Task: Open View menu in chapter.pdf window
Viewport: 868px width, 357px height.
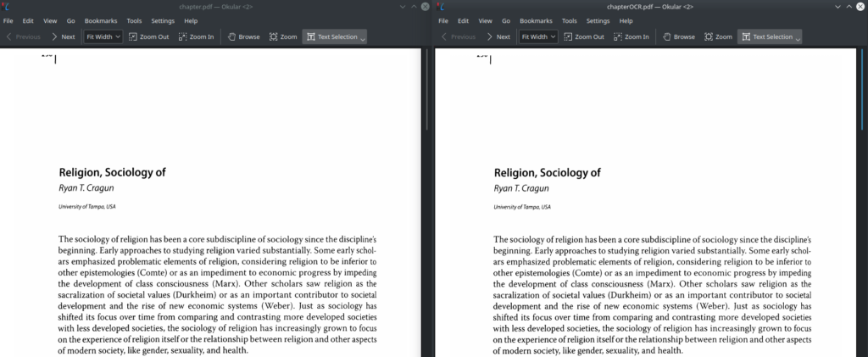Action: 50,21
